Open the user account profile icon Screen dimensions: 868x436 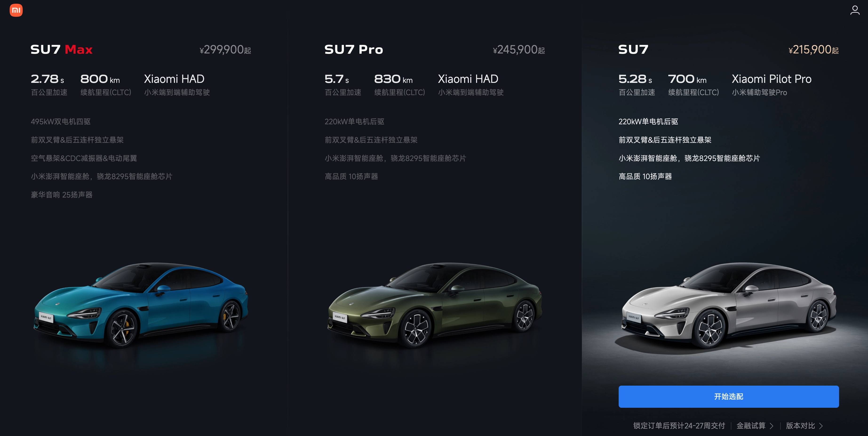(x=855, y=10)
